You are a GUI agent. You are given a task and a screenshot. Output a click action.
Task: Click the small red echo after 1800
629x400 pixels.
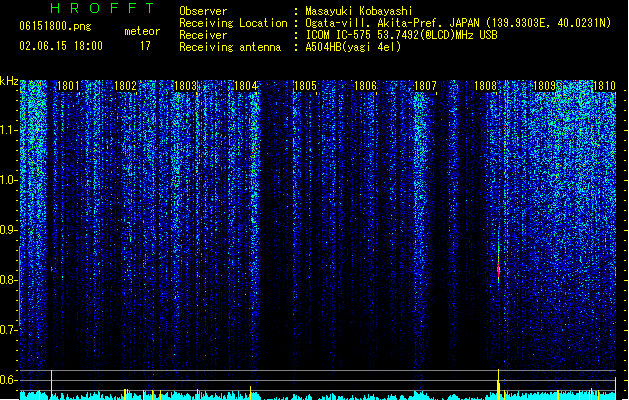coord(51,269)
